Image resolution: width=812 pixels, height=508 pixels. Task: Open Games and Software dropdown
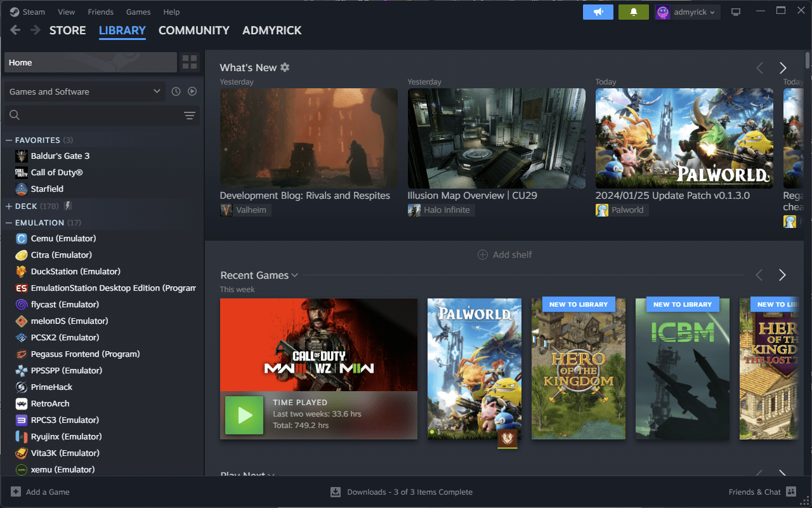point(84,91)
